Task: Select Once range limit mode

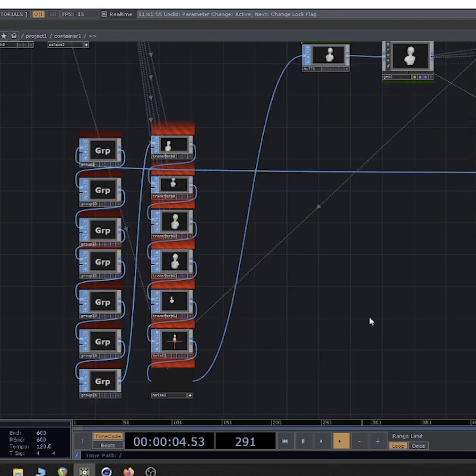Action: click(x=418, y=446)
